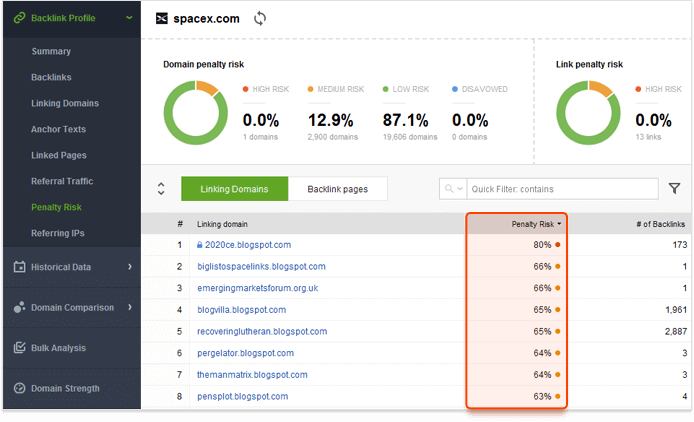This screenshot has width=694, height=422.
Task: Open Backlinks in the sidebar
Action: 51,77
